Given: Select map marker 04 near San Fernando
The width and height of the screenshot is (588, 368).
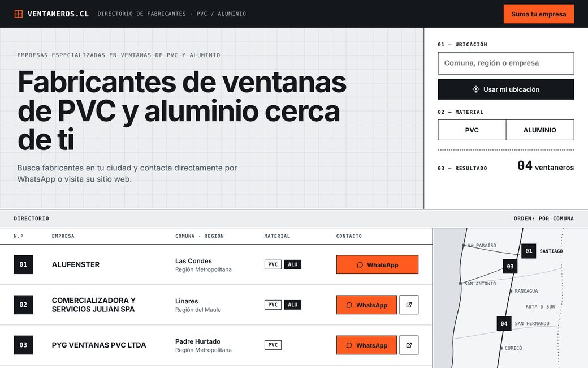Looking at the screenshot, I should point(504,323).
